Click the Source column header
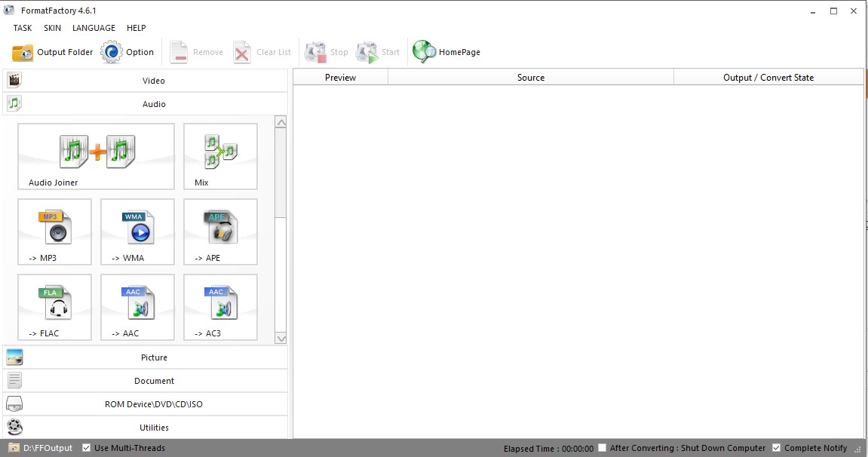Image resolution: width=868 pixels, height=457 pixels. (x=531, y=78)
